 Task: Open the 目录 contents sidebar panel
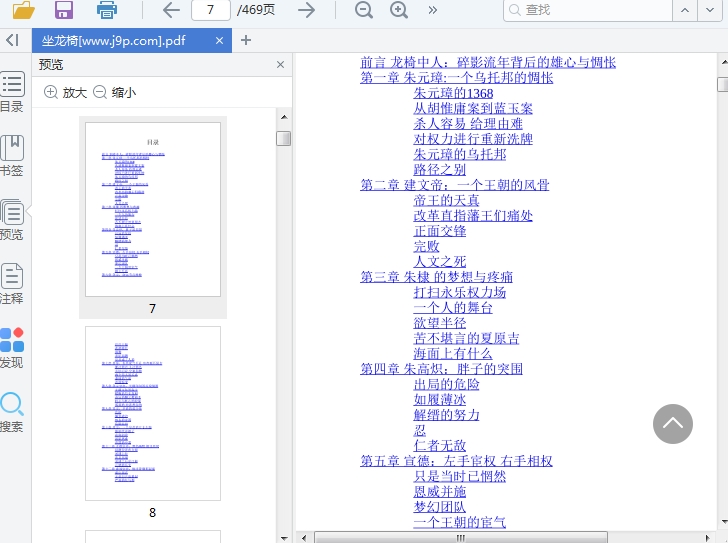12,92
